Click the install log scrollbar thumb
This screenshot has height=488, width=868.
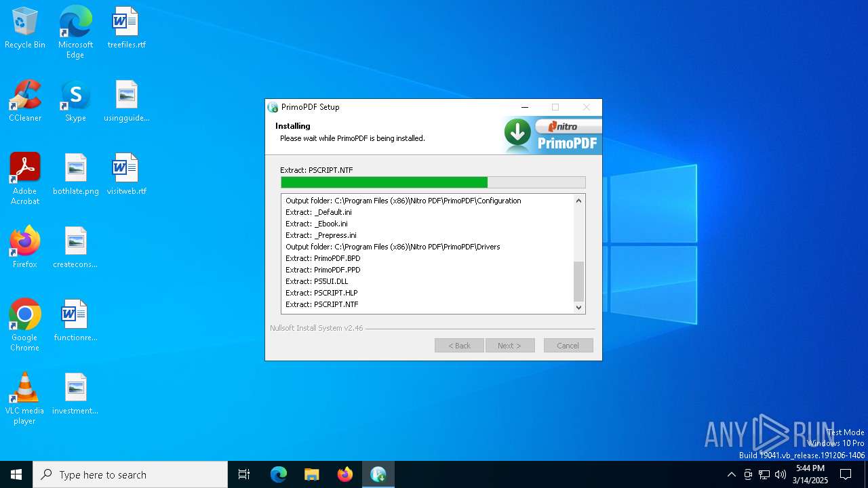pyautogui.click(x=579, y=281)
